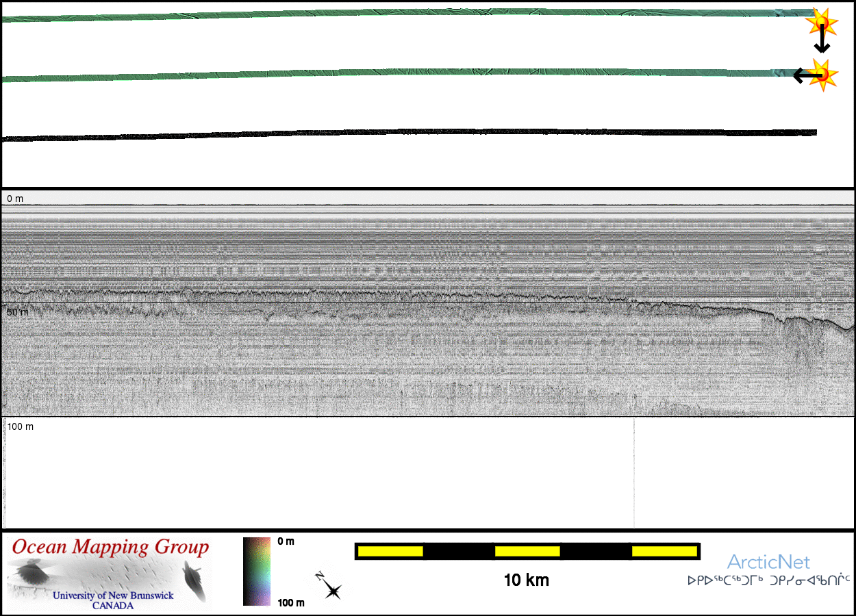
Task: Click the 100 m depth label in profile
Action: 20,426
